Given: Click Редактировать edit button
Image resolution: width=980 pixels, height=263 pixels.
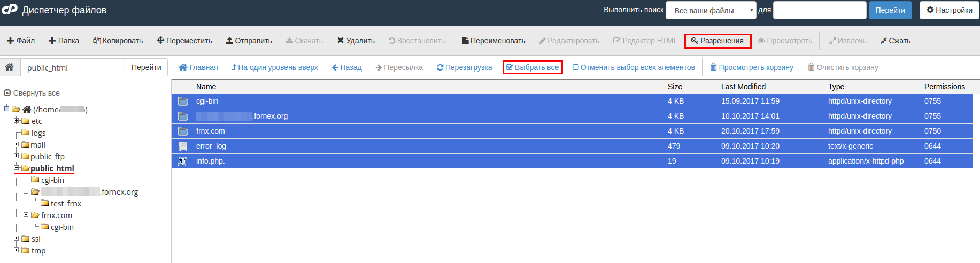Looking at the screenshot, I should point(569,41).
